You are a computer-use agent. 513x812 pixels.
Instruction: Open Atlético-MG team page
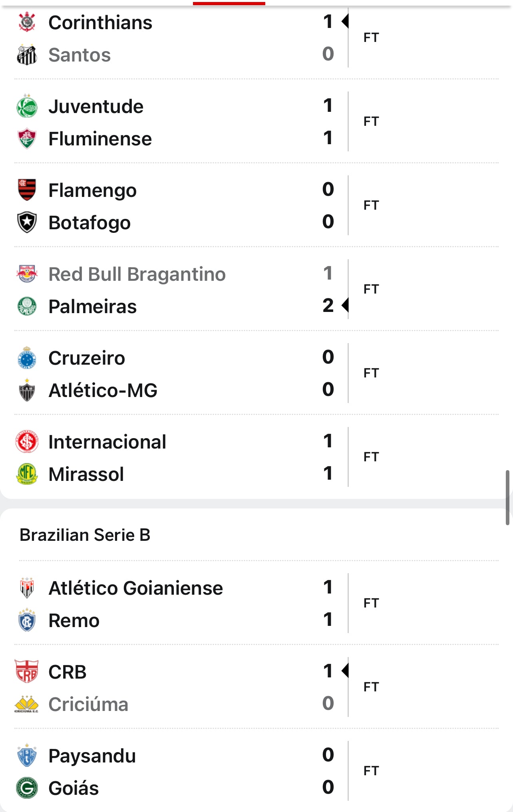(x=103, y=390)
